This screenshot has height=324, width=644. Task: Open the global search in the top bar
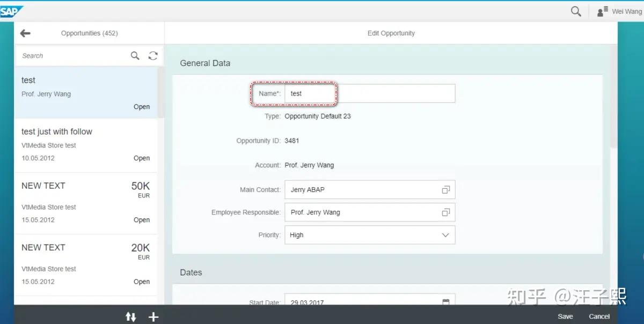576,11
